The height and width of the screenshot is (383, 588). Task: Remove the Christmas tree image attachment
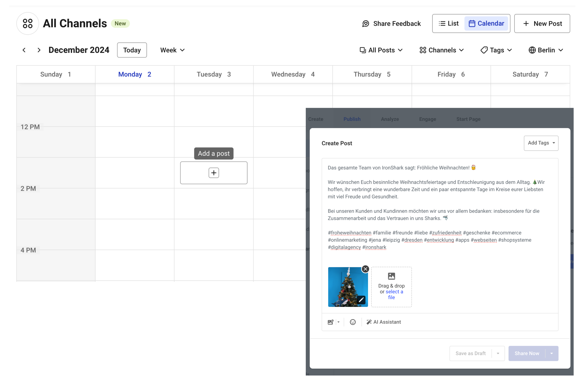(x=365, y=269)
